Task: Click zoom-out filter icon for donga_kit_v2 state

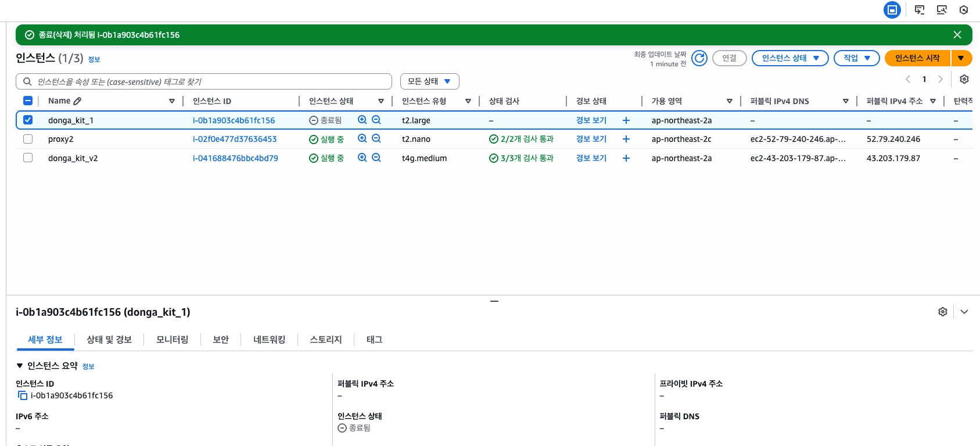Action: 376,158
